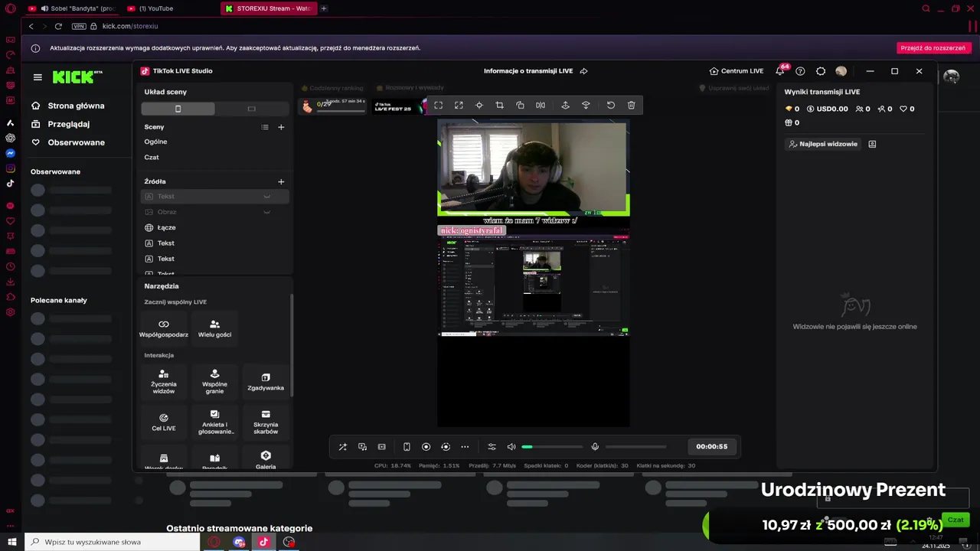Show the hidden Tekst source
The width and height of the screenshot is (980, 551).
(x=267, y=197)
